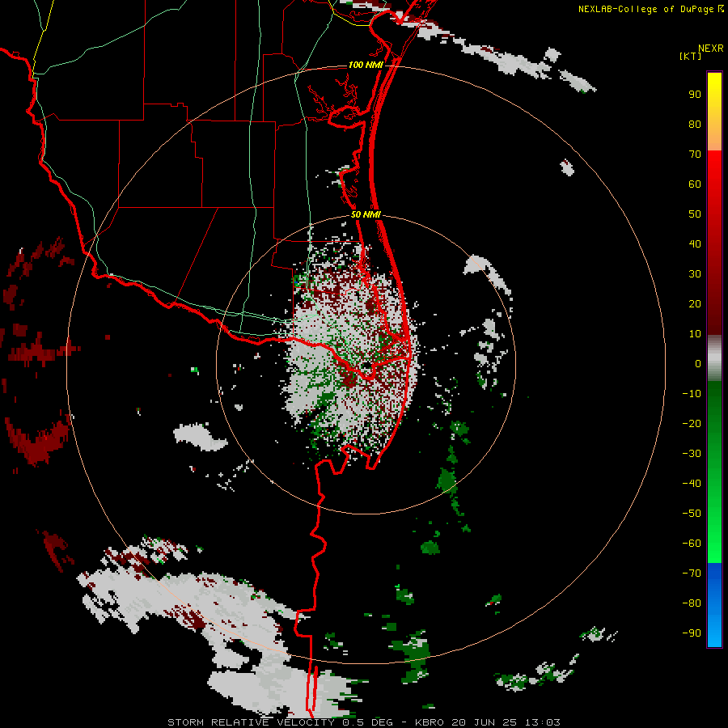Click the -50 label on velocity scale

point(692,514)
